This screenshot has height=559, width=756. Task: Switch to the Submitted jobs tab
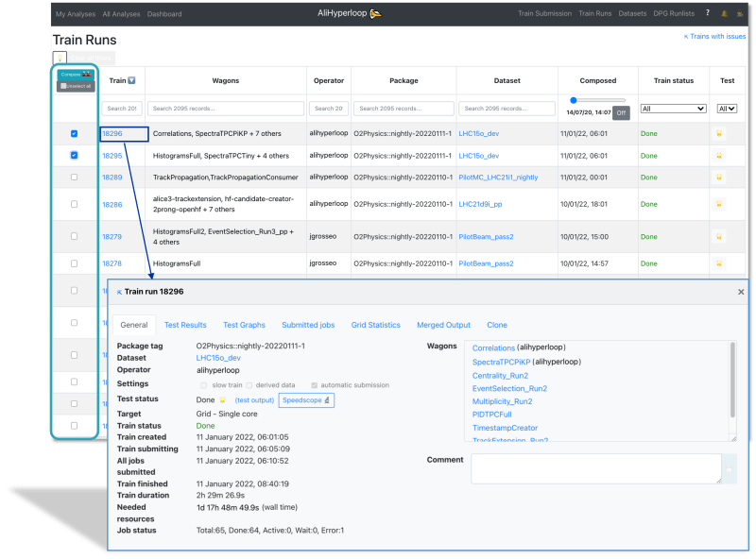coord(308,325)
